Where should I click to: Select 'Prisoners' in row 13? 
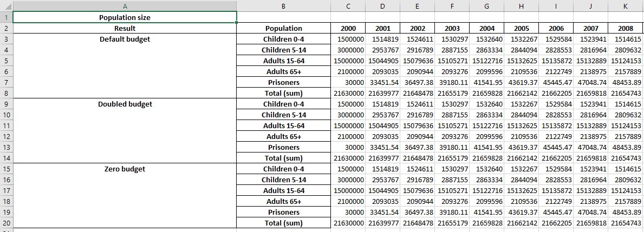click(283, 147)
